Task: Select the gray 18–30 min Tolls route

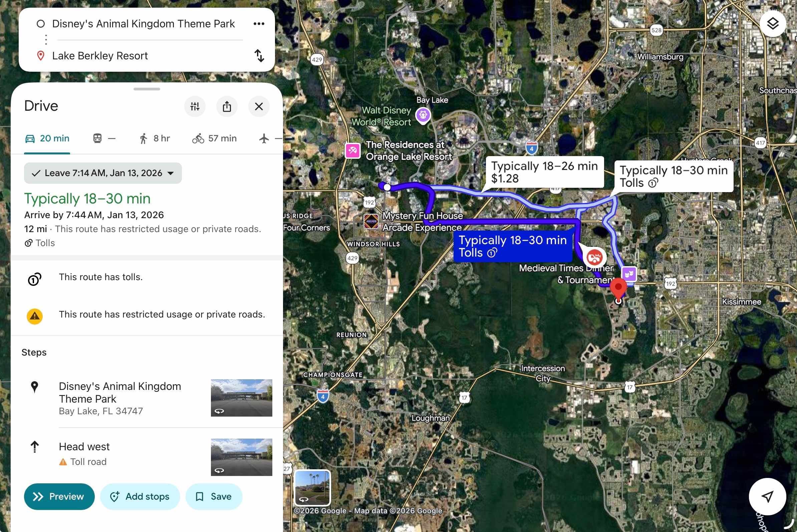Action: coord(674,176)
